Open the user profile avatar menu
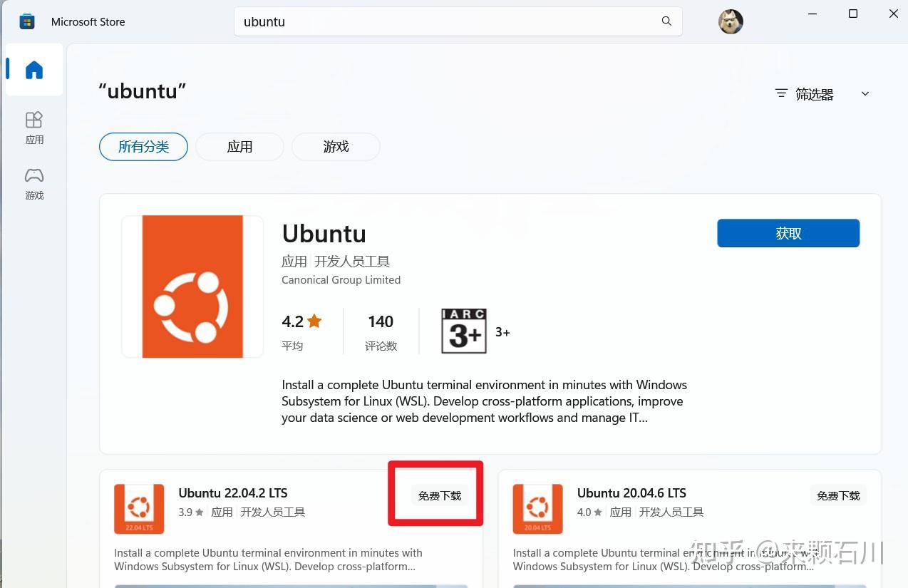The image size is (908, 588). click(x=730, y=21)
